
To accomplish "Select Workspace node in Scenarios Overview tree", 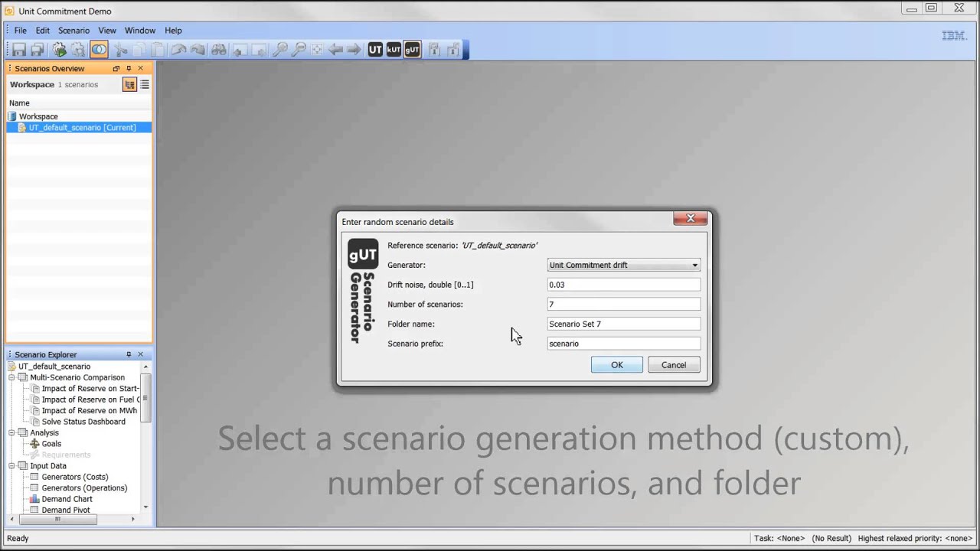I will coord(38,116).
